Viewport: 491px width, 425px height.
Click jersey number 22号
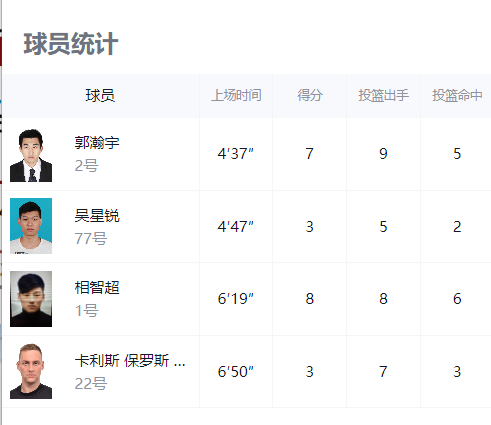click(91, 384)
